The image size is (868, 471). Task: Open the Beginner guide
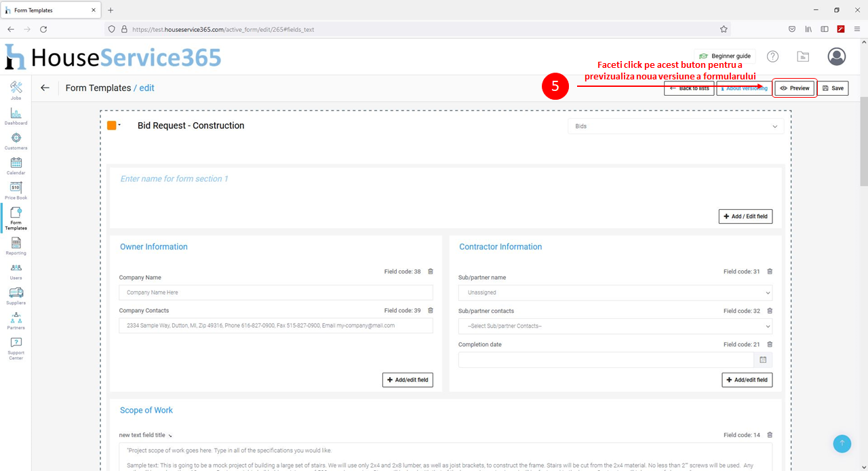[x=724, y=56]
